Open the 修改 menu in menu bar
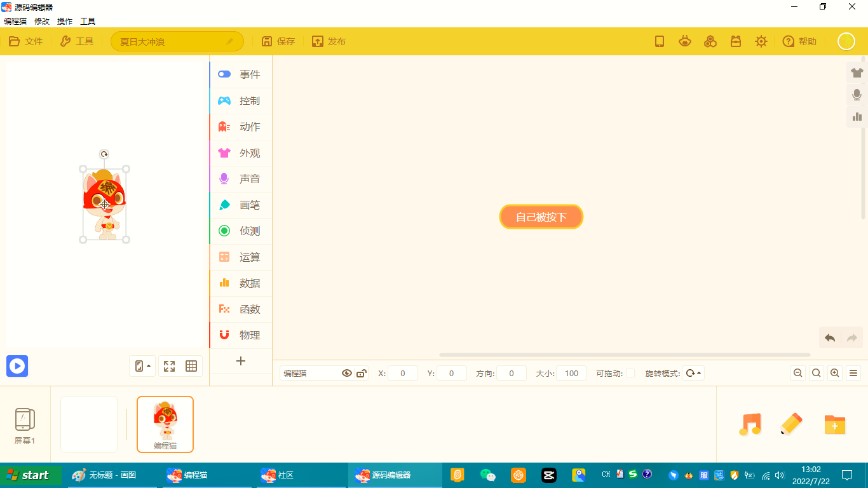Screen dimensions: 868x488 [42, 21]
